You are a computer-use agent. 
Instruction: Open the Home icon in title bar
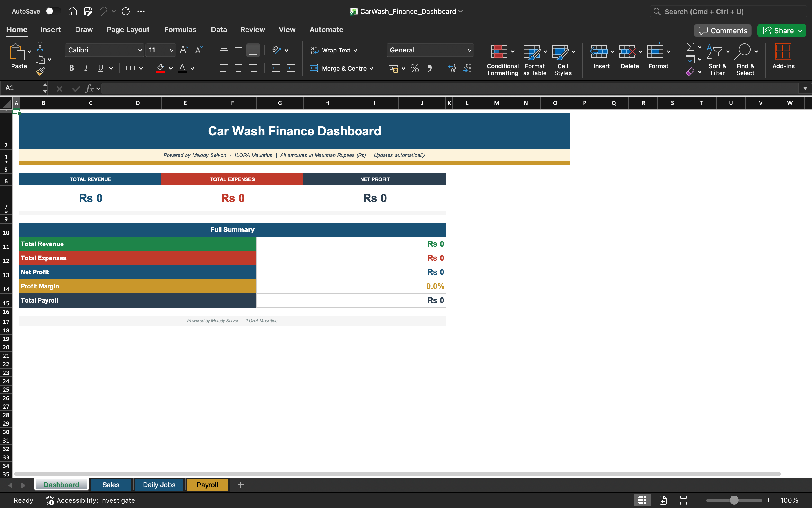point(72,11)
